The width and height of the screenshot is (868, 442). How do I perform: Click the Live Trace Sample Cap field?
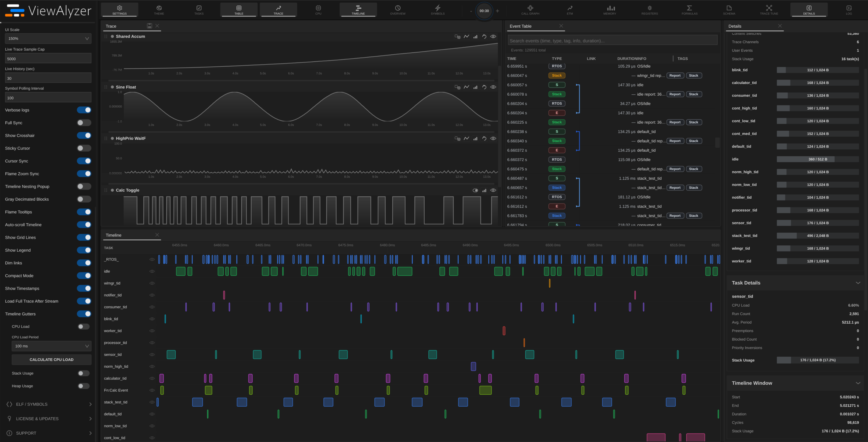point(48,58)
